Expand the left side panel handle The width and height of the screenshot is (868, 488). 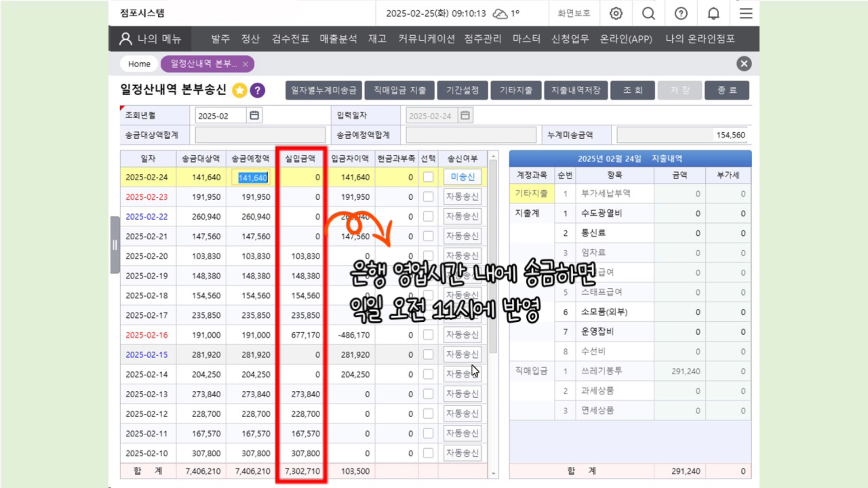[x=115, y=245]
